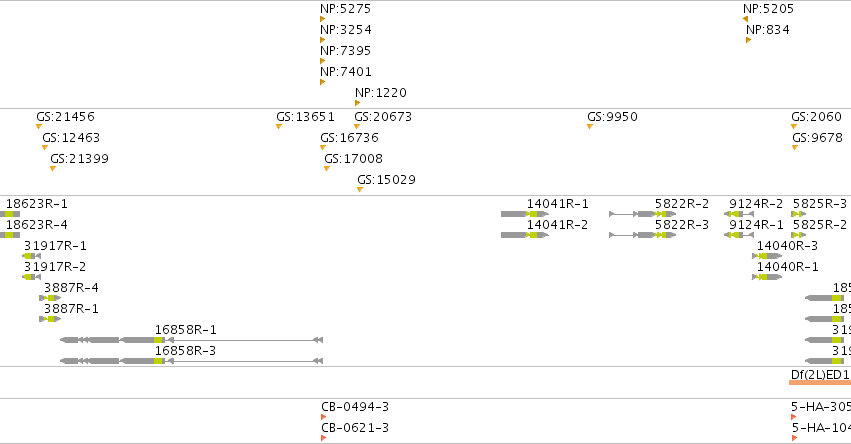The height and width of the screenshot is (444, 851).
Task: Select the GS:16736 feature label
Action: (349, 138)
